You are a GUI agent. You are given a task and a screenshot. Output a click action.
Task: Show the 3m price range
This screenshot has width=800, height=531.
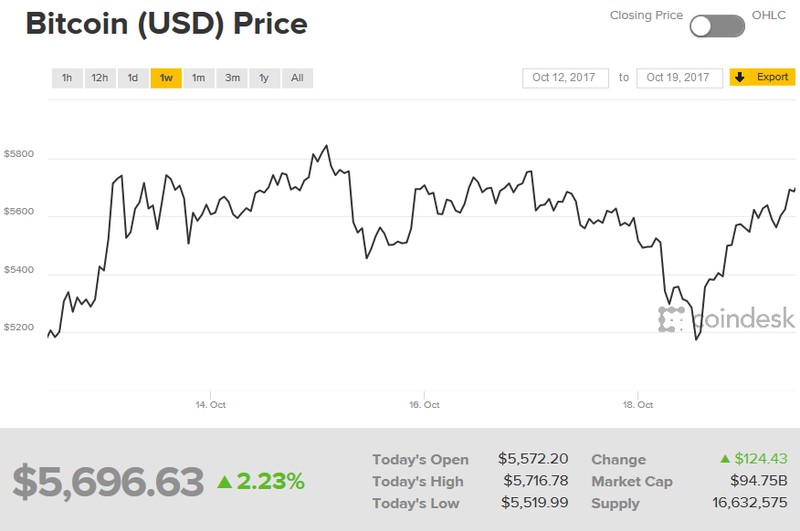pos(232,78)
